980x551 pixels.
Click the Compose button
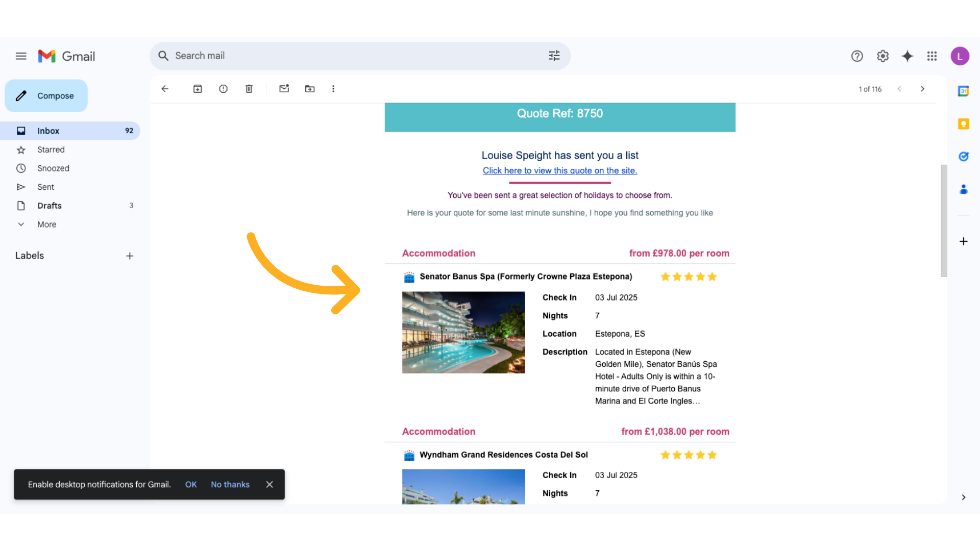(46, 96)
